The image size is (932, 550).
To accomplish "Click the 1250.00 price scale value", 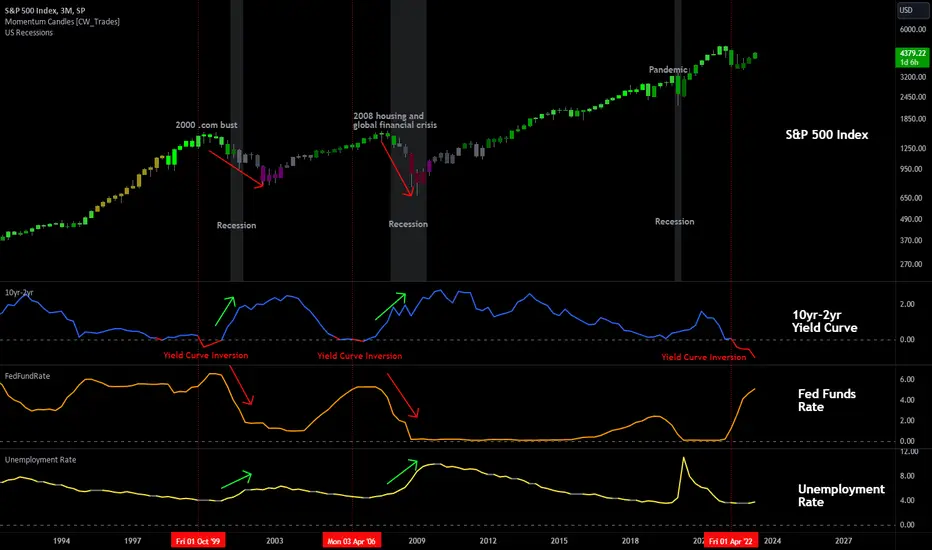I will click(x=913, y=148).
